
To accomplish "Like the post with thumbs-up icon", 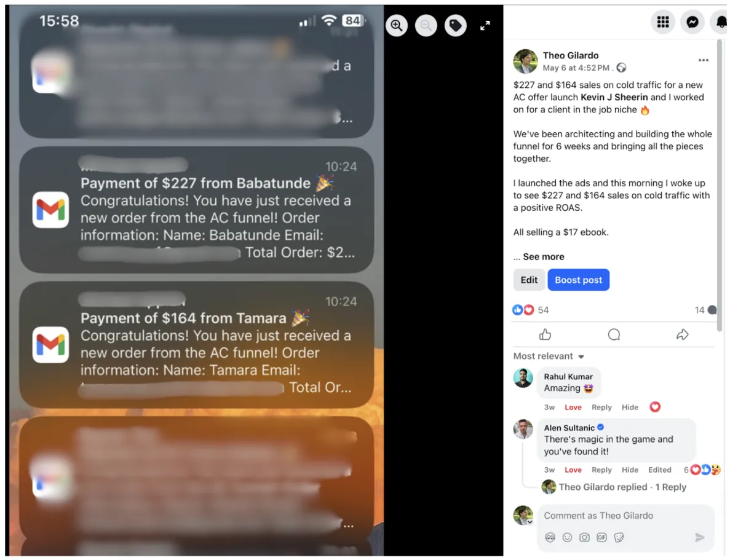I will pos(546,334).
